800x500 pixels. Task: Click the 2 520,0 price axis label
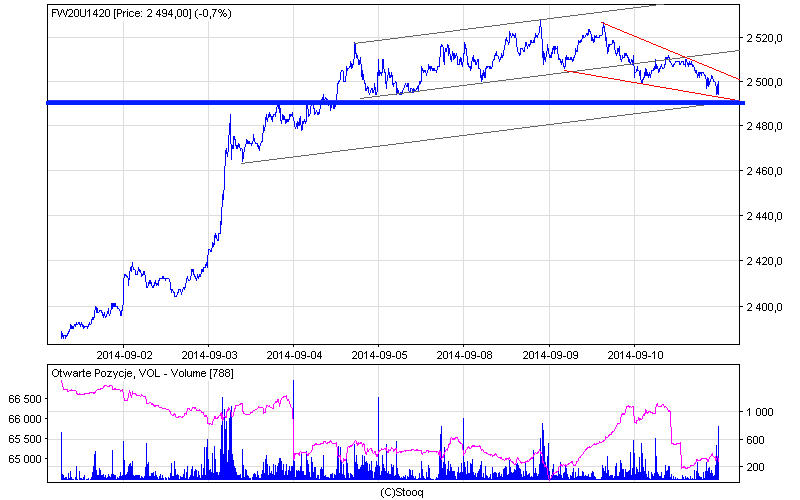(764, 38)
